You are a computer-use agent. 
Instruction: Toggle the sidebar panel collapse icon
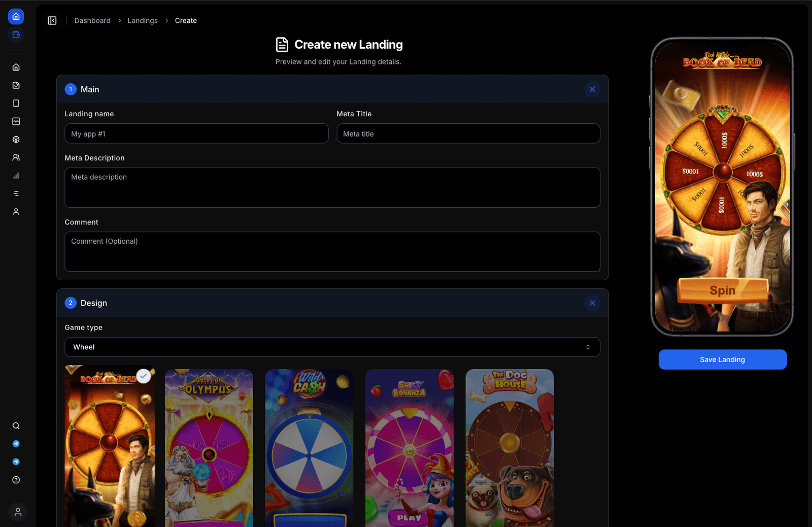click(52, 21)
